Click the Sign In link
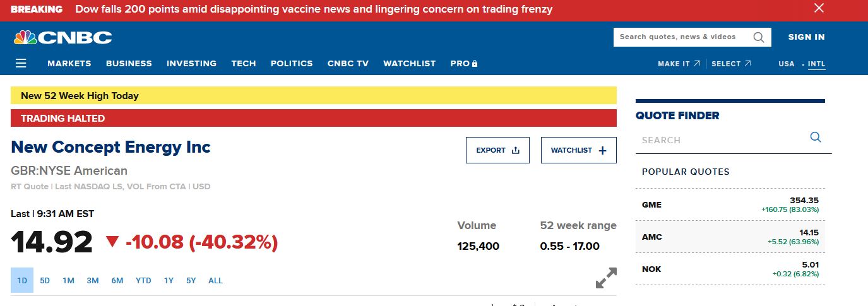 coord(806,37)
